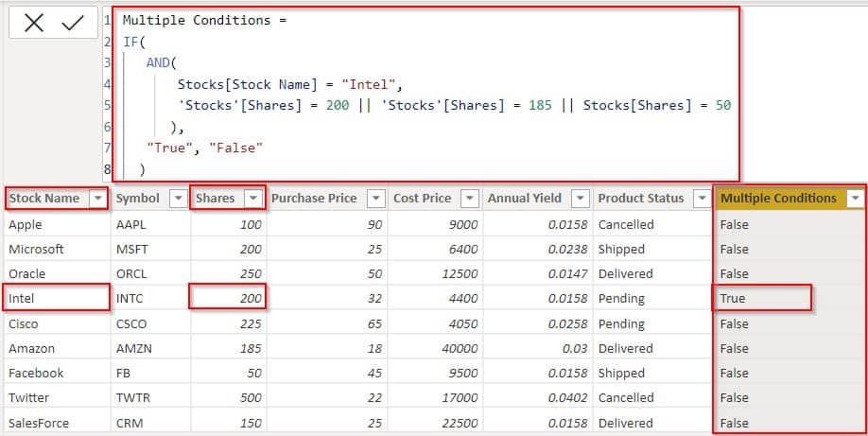Select the True value in Multiple Conditions
The width and height of the screenshot is (868, 436).
click(790, 298)
